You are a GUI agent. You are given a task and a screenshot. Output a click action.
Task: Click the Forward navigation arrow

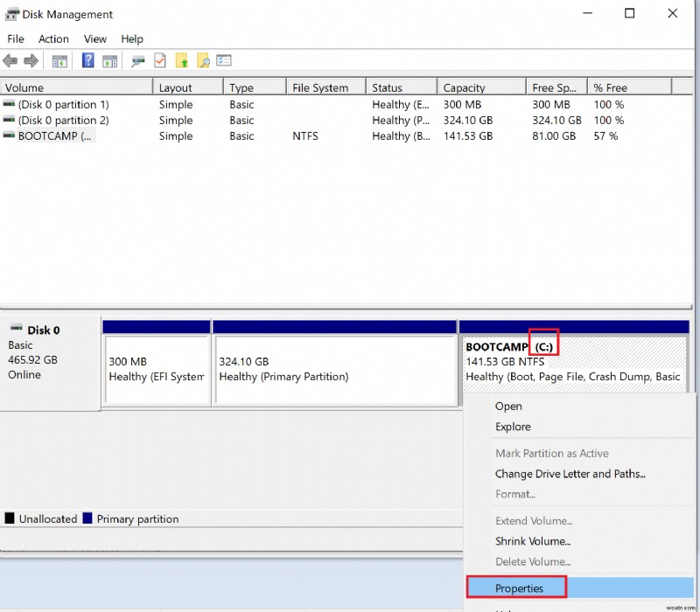click(31, 60)
